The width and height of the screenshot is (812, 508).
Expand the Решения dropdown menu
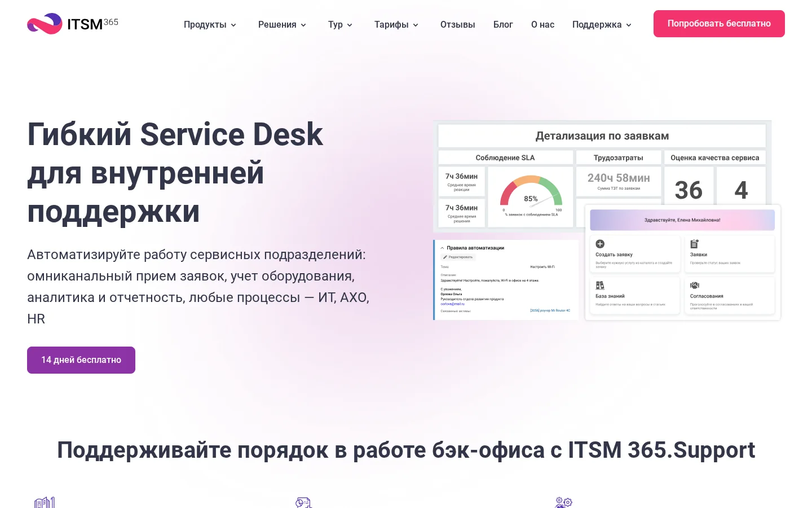[282, 24]
